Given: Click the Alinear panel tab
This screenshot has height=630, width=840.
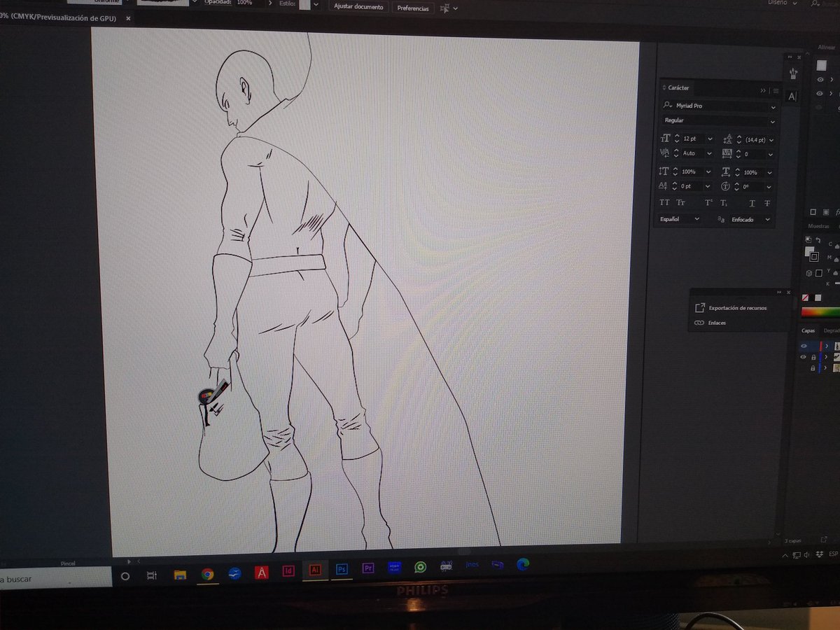Looking at the screenshot, I should [827, 48].
